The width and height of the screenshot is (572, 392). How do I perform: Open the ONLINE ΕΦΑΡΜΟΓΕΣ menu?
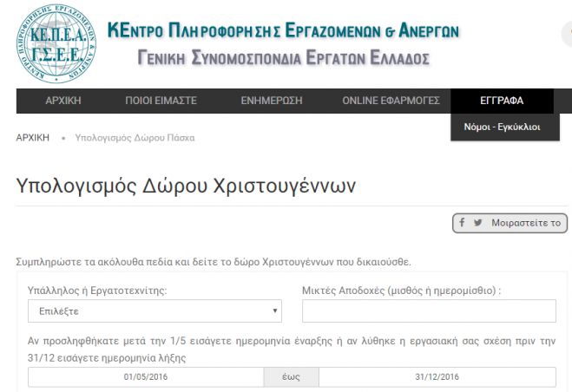click(x=391, y=101)
